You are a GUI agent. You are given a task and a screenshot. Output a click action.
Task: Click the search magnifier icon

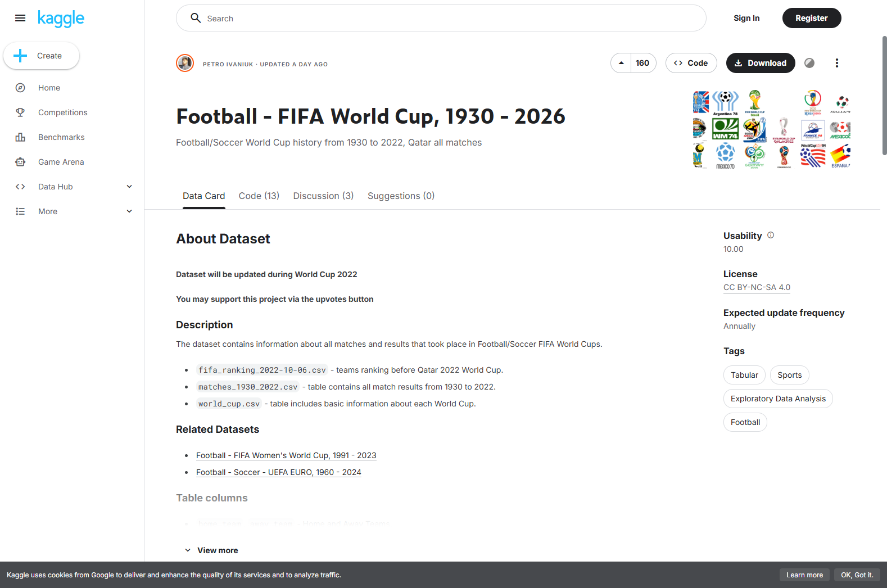click(x=196, y=18)
